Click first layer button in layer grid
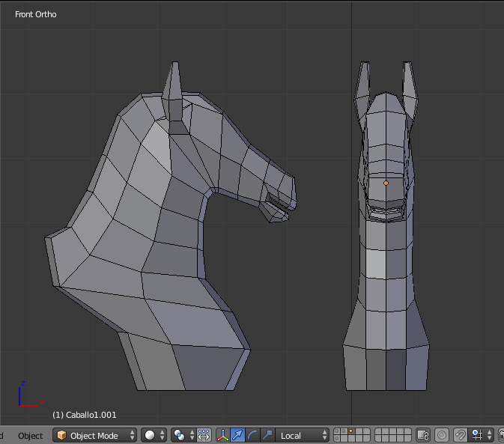This screenshot has width=504, height=444. [338, 431]
